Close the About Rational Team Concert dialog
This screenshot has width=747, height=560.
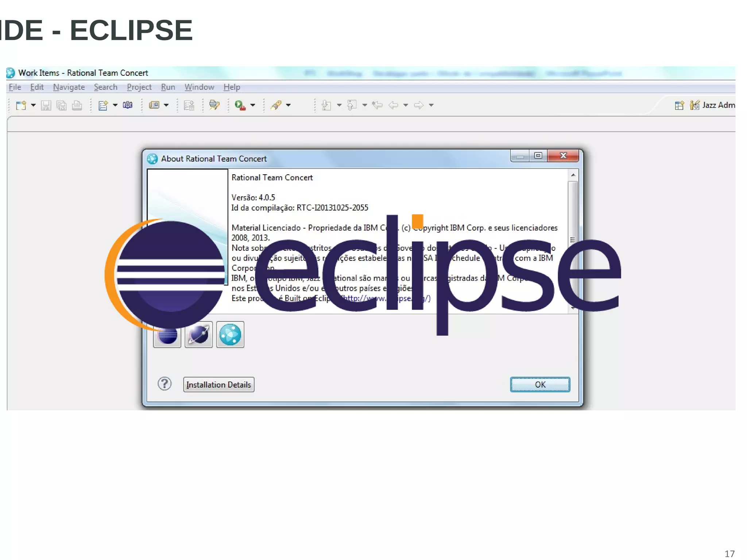pyautogui.click(x=563, y=156)
